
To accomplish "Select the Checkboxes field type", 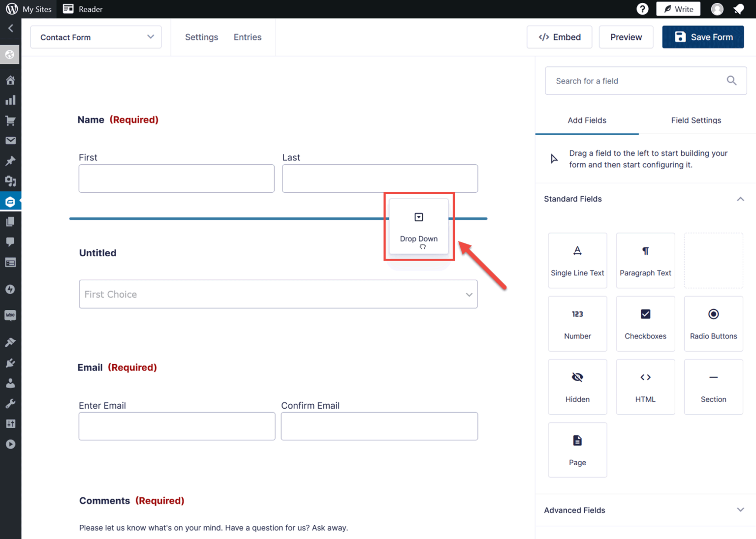I will (645, 324).
